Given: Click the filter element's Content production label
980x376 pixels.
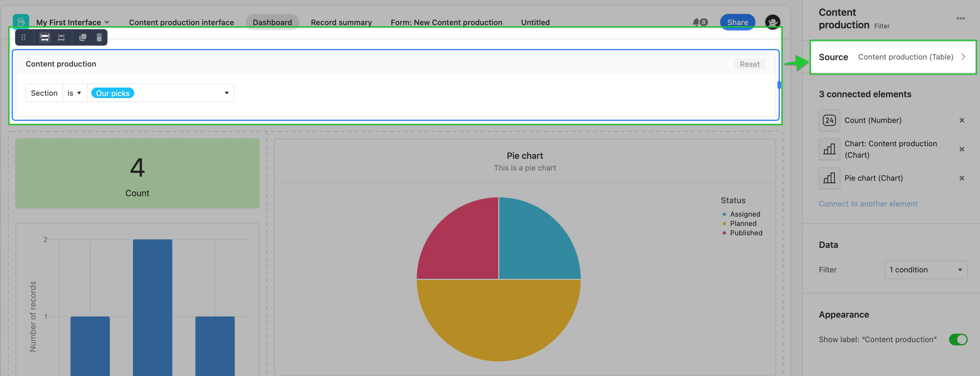Looking at the screenshot, I should pos(61,64).
